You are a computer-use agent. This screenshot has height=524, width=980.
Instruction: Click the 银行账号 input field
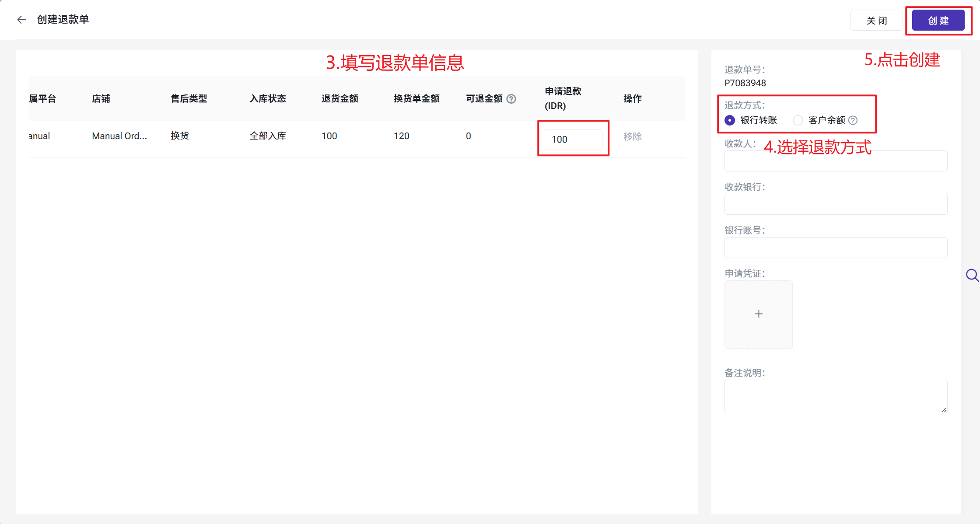click(x=836, y=248)
